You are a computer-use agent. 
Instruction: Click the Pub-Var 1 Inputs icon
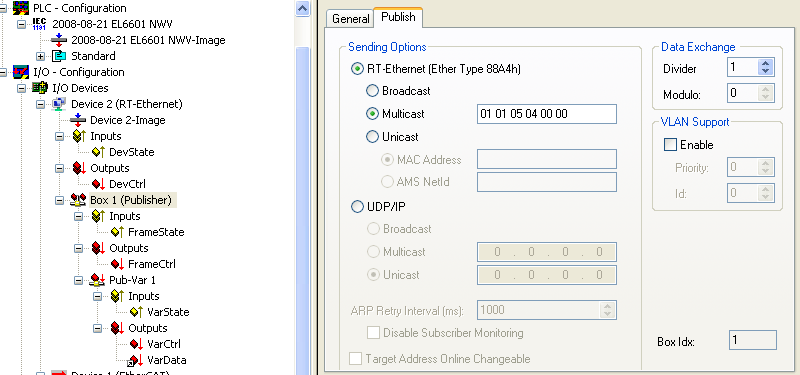pyautogui.click(x=117, y=296)
